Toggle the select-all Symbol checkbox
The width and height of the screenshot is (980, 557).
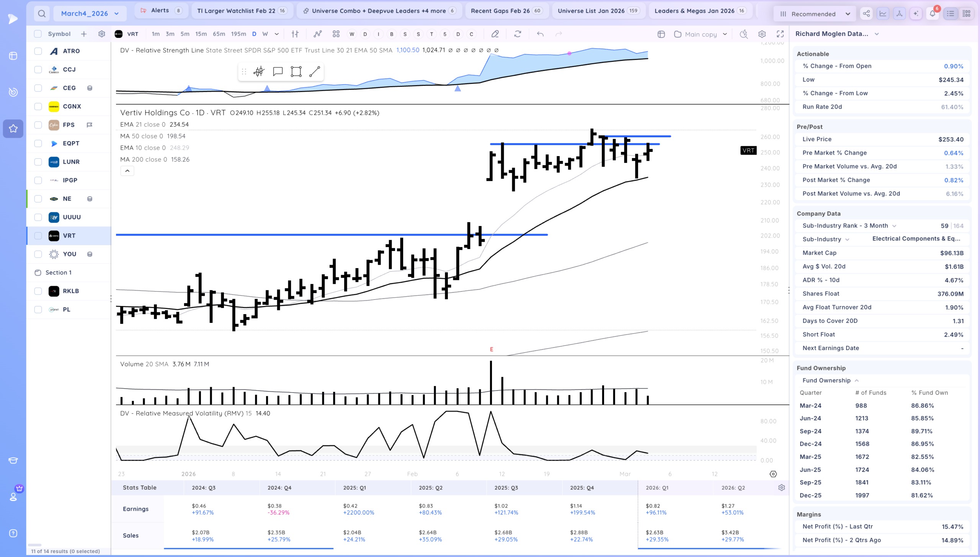(38, 34)
